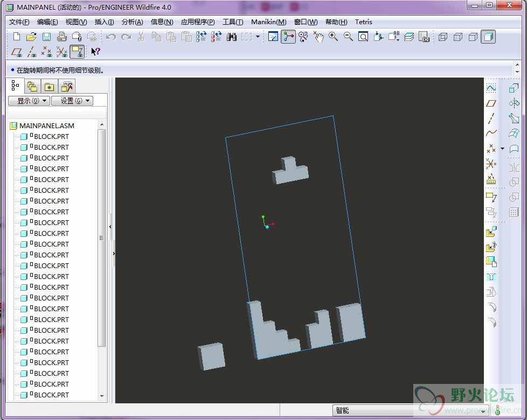Open the 工具(T) menu
527x420 pixels.
pos(233,22)
